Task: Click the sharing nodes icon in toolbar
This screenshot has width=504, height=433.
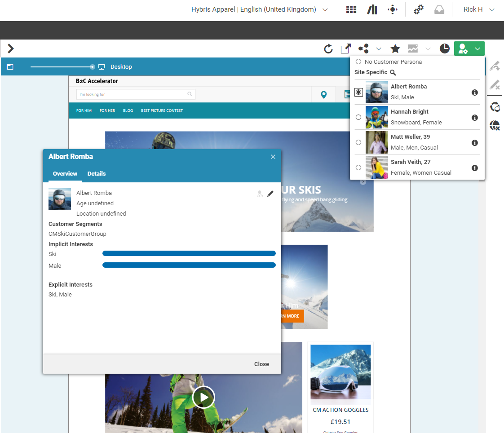Action: pyautogui.click(x=363, y=49)
